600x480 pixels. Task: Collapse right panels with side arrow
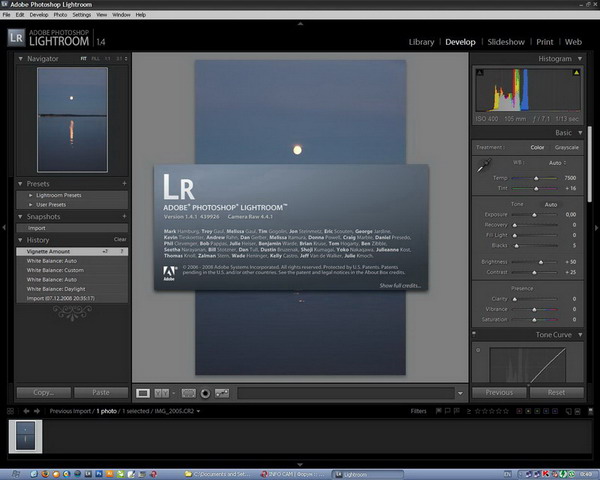[x=596, y=227]
